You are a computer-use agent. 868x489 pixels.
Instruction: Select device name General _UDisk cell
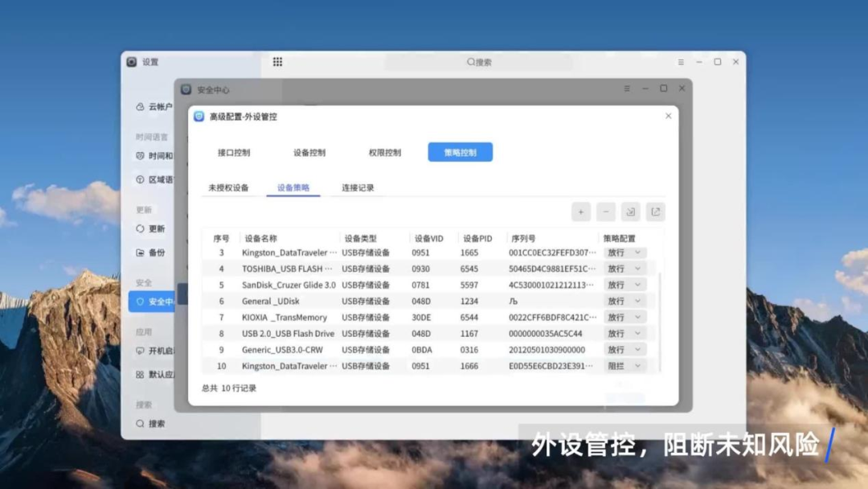click(x=270, y=301)
